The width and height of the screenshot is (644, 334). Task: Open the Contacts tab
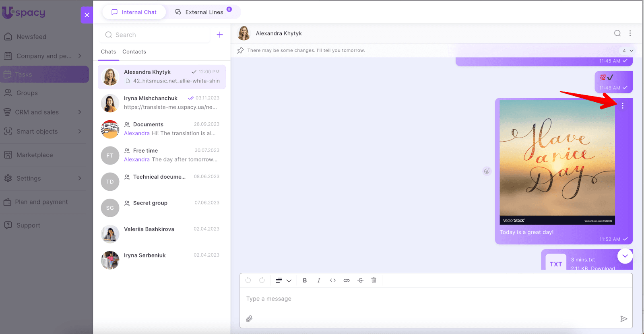(x=134, y=52)
